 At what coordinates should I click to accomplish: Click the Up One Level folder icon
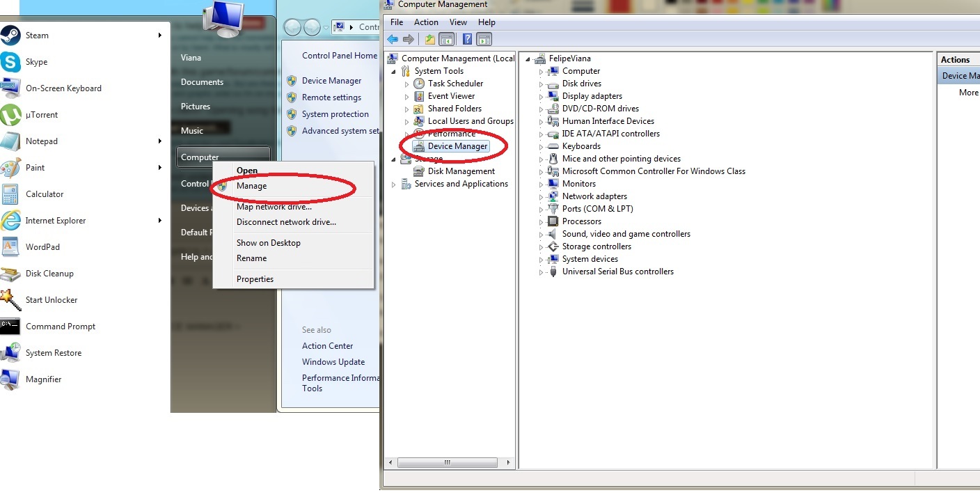pyautogui.click(x=430, y=39)
